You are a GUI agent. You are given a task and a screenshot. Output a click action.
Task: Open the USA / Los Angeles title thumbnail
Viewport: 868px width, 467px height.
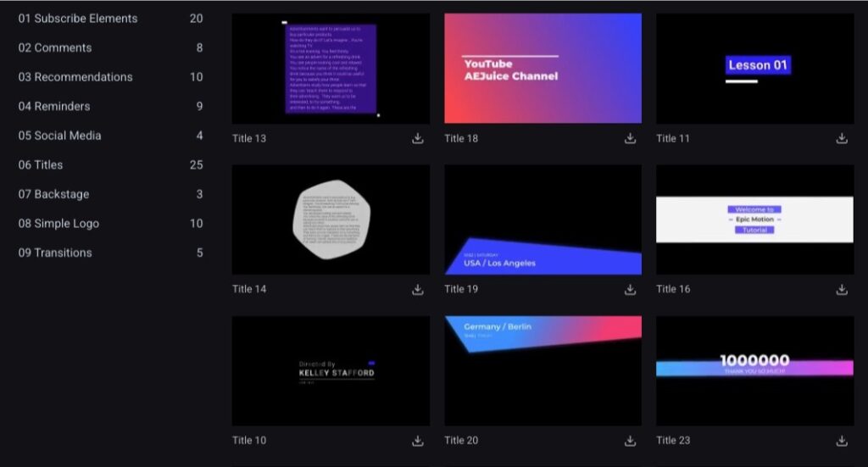(x=542, y=220)
